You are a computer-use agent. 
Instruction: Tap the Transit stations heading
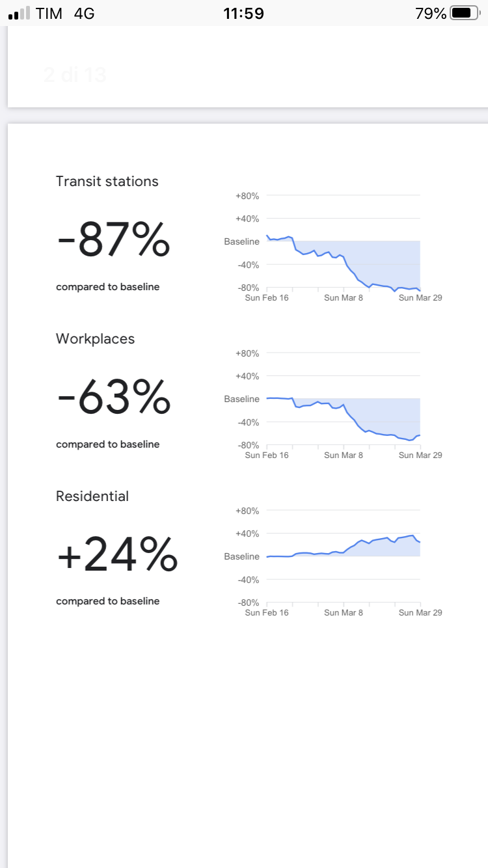pos(107,182)
